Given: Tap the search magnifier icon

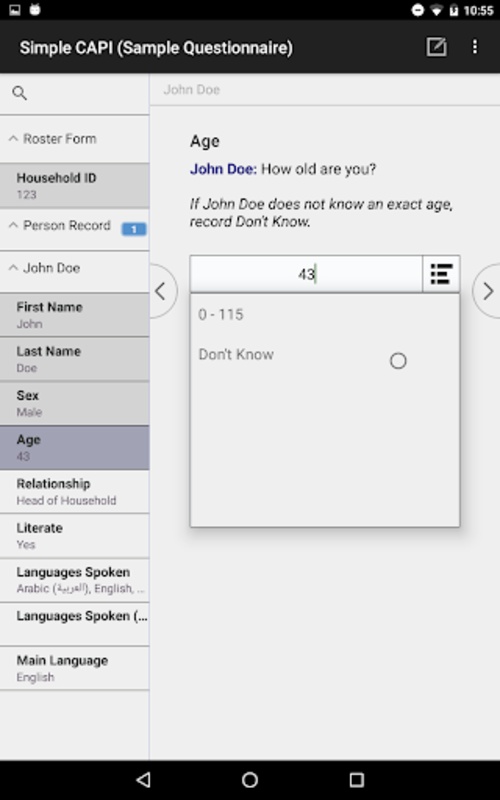Looking at the screenshot, I should (x=19, y=93).
